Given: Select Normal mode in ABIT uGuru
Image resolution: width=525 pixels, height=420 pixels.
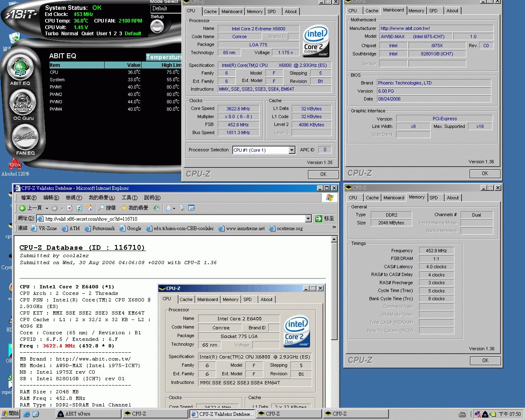Looking at the screenshot, I should point(69,34).
